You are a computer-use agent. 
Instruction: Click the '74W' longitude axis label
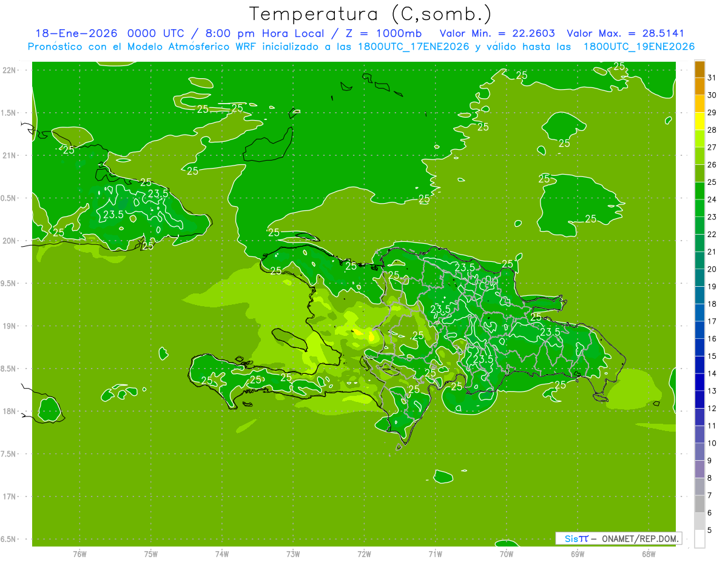[x=222, y=554]
